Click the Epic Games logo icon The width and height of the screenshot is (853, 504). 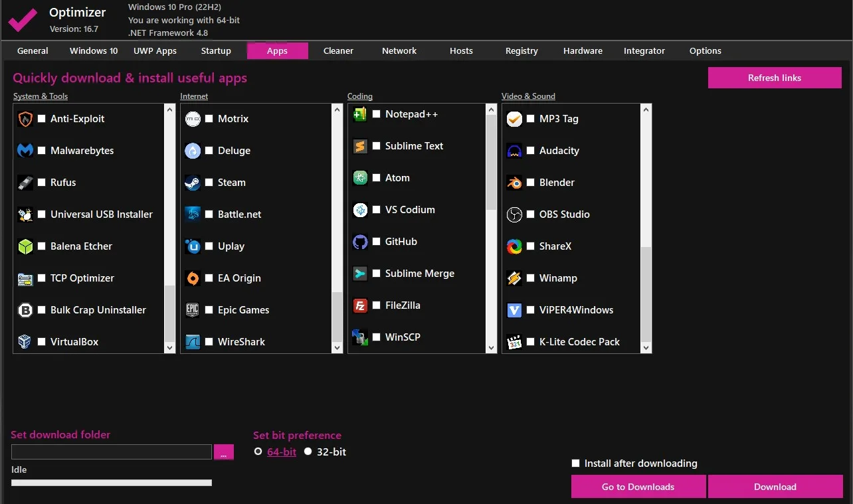tap(193, 310)
